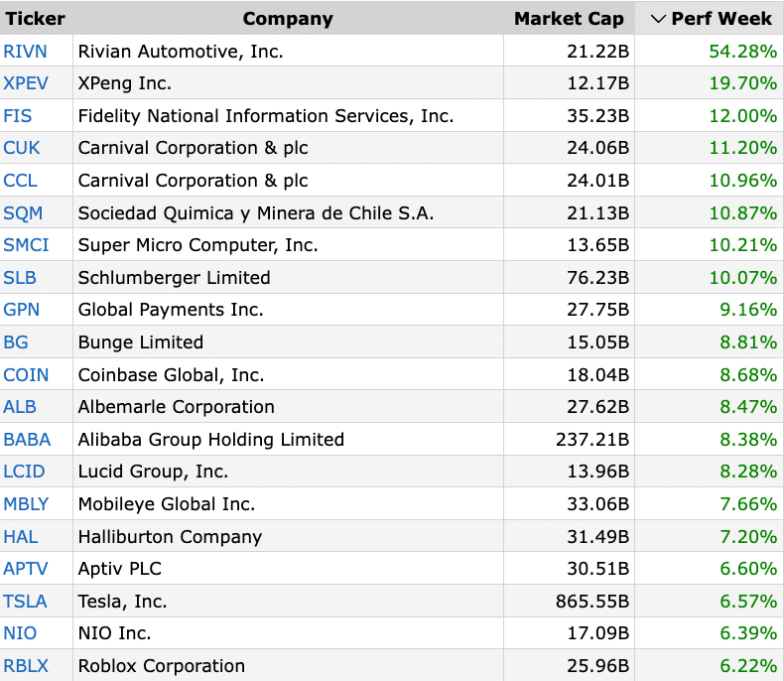The width and height of the screenshot is (784, 681).
Task: Click the sort arrow beside Perf Week
Action: [658, 19]
